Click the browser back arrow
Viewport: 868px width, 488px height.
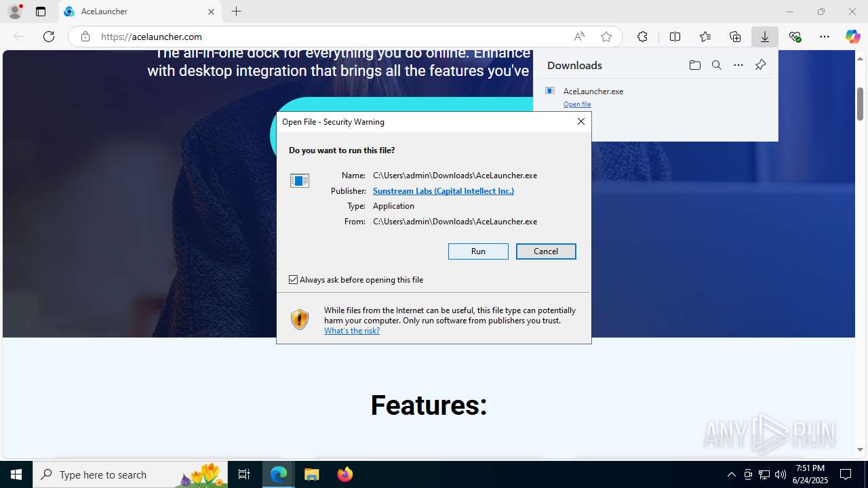(x=19, y=37)
